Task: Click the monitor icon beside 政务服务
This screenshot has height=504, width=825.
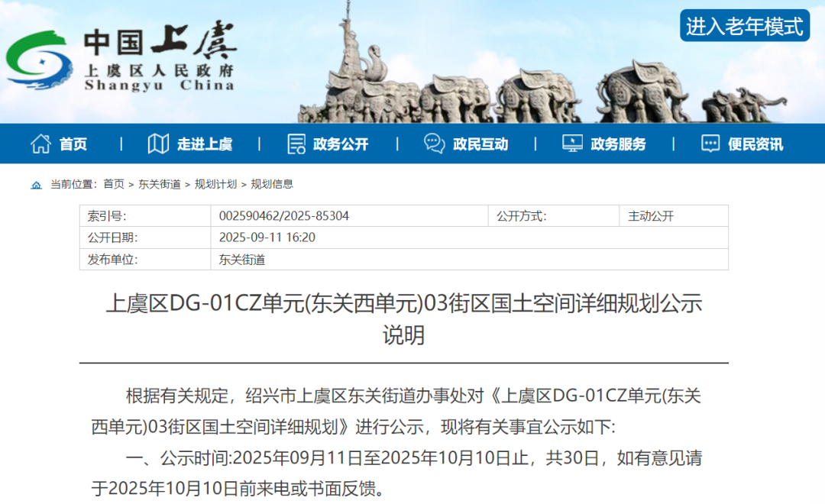Action: (x=572, y=144)
